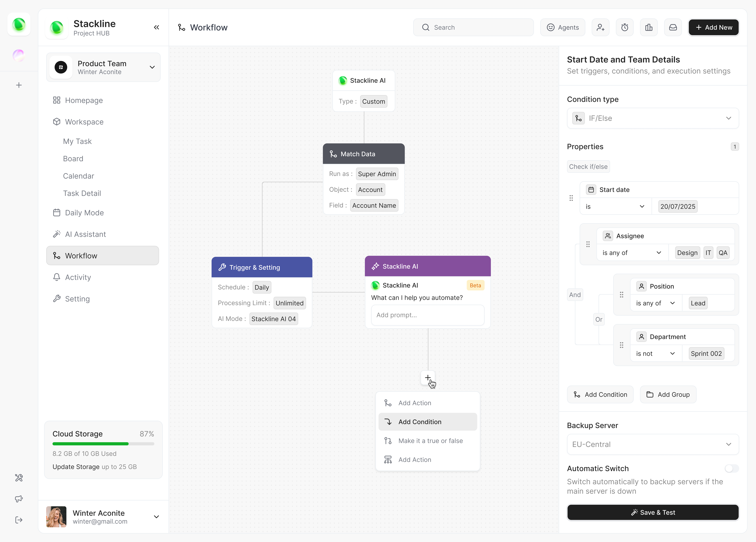
Task: Click Check if/else under Properties
Action: [x=588, y=166]
